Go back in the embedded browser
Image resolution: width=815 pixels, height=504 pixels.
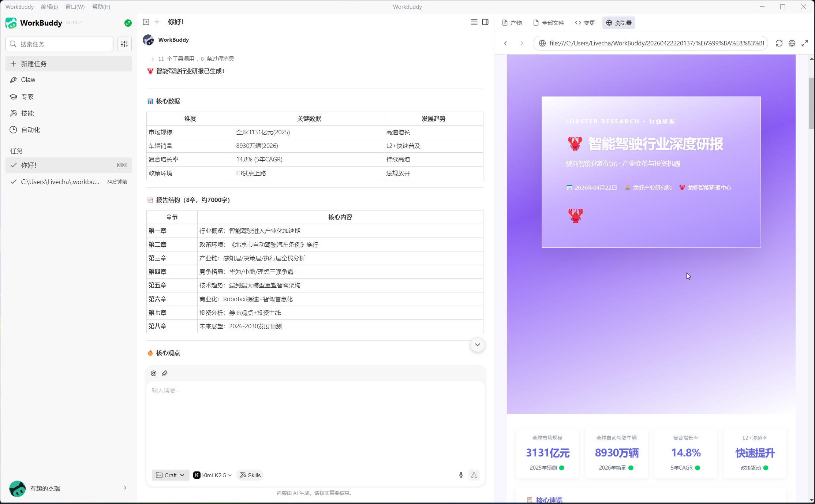point(506,43)
